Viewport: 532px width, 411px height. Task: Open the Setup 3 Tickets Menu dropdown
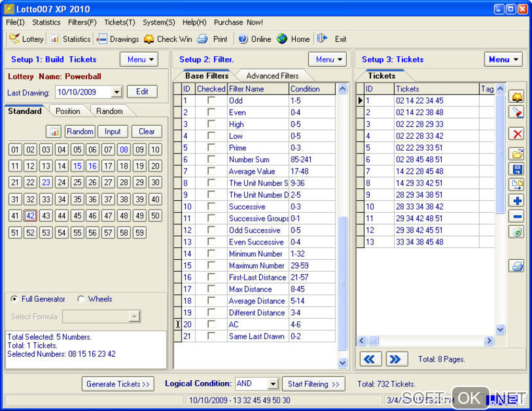[503, 59]
